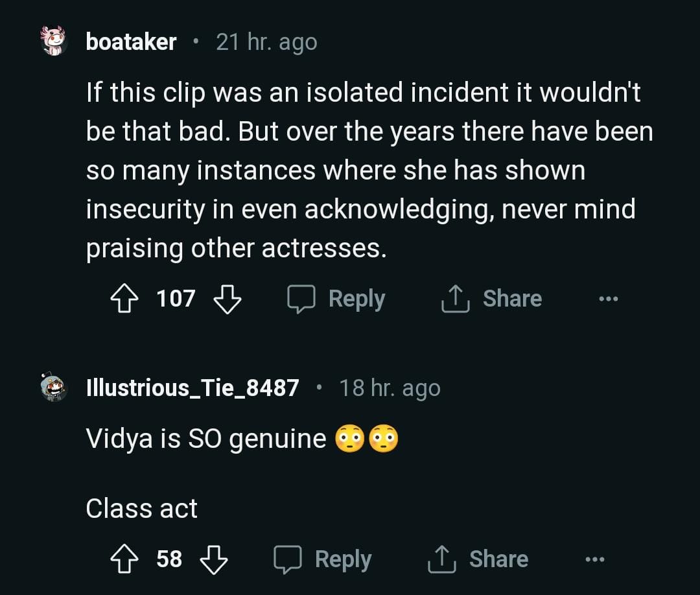Open more options for Illustrious_Tie_8487's comment
The height and width of the screenshot is (595, 700).
point(595,559)
